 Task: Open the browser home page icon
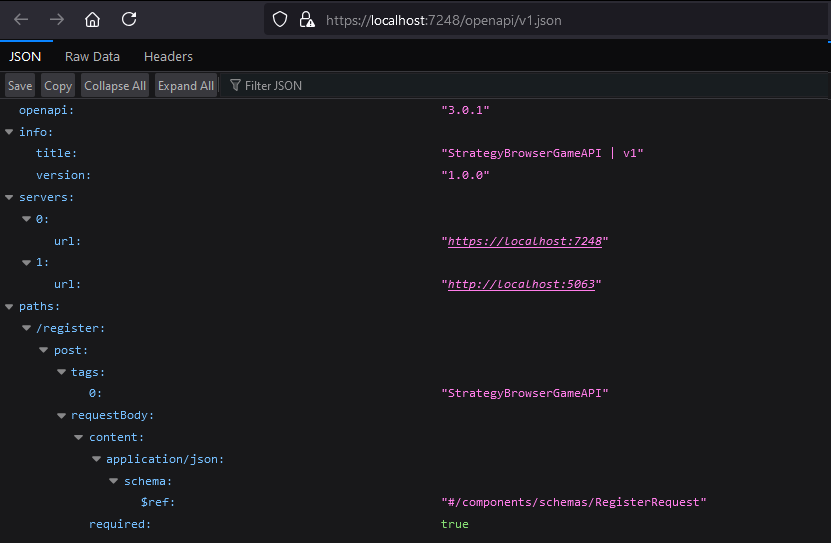click(x=92, y=20)
